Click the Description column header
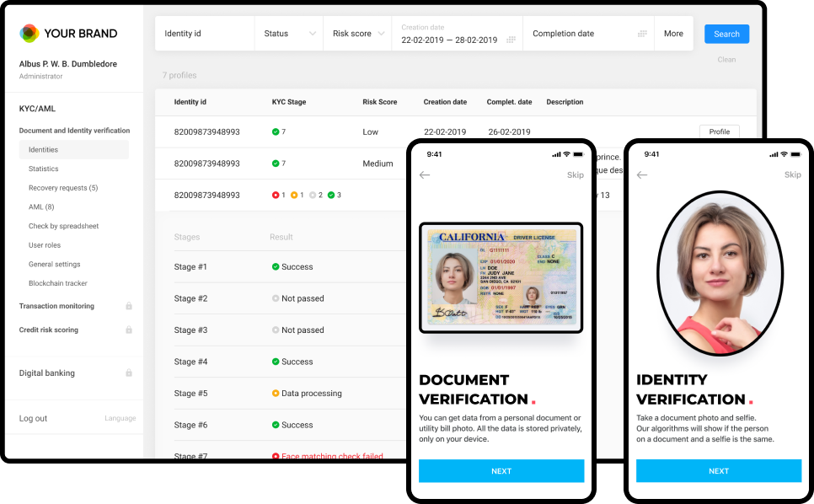Viewport: 814px width, 504px height. coord(565,102)
